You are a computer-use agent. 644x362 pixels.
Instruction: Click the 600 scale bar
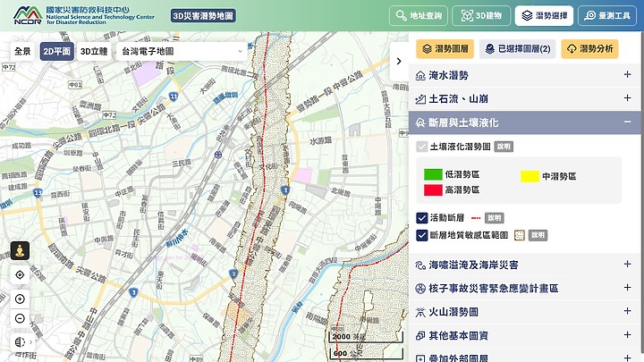(x=366, y=353)
